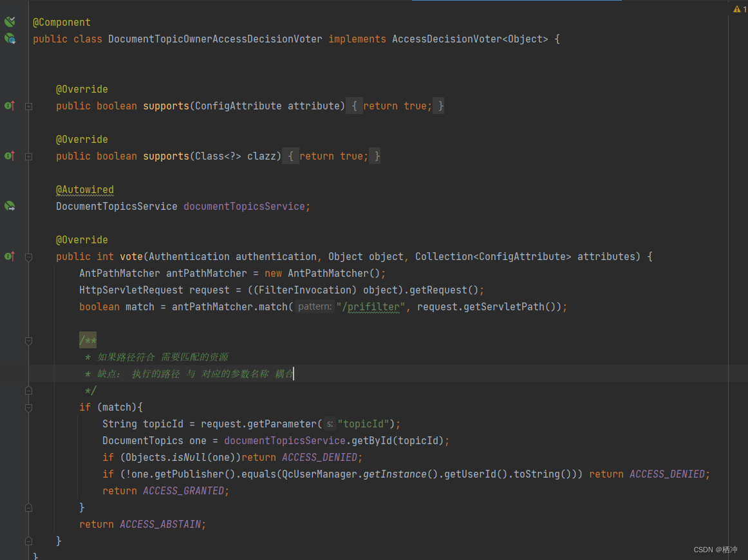Screen dimensions: 748x560
Task: Collapse the if (match) block
Action: tap(28, 408)
